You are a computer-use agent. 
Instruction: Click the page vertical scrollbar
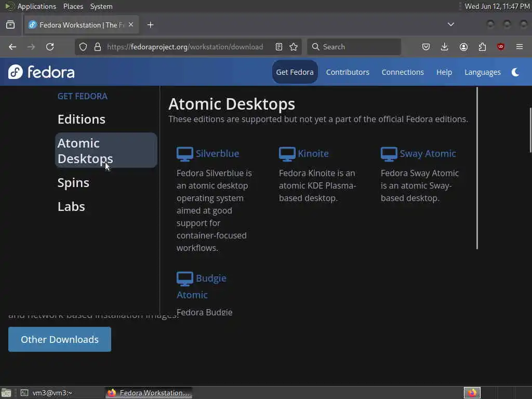(x=530, y=130)
